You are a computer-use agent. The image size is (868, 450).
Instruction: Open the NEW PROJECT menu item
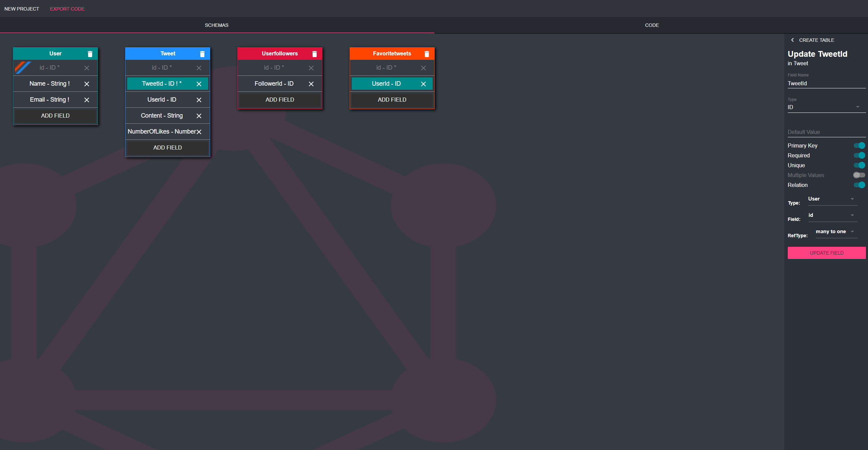click(22, 9)
